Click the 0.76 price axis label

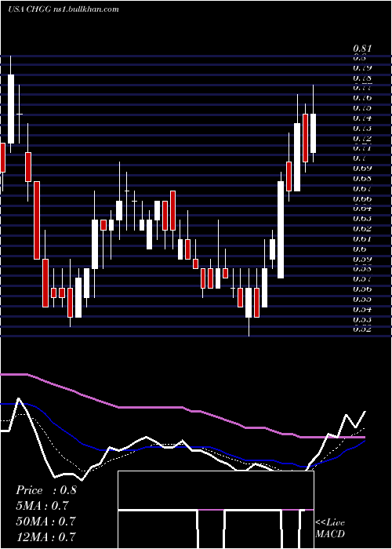coord(362,98)
